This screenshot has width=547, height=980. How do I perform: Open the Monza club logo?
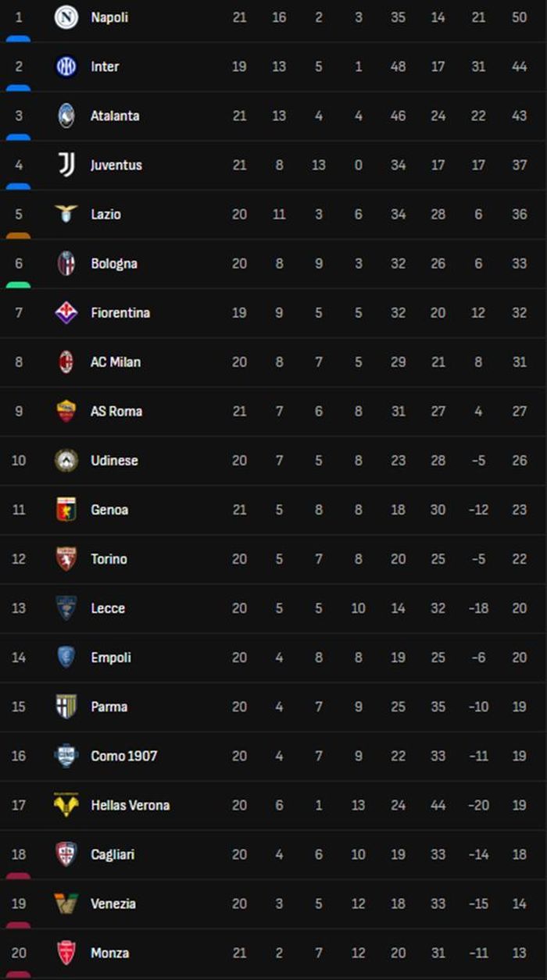coord(66,953)
